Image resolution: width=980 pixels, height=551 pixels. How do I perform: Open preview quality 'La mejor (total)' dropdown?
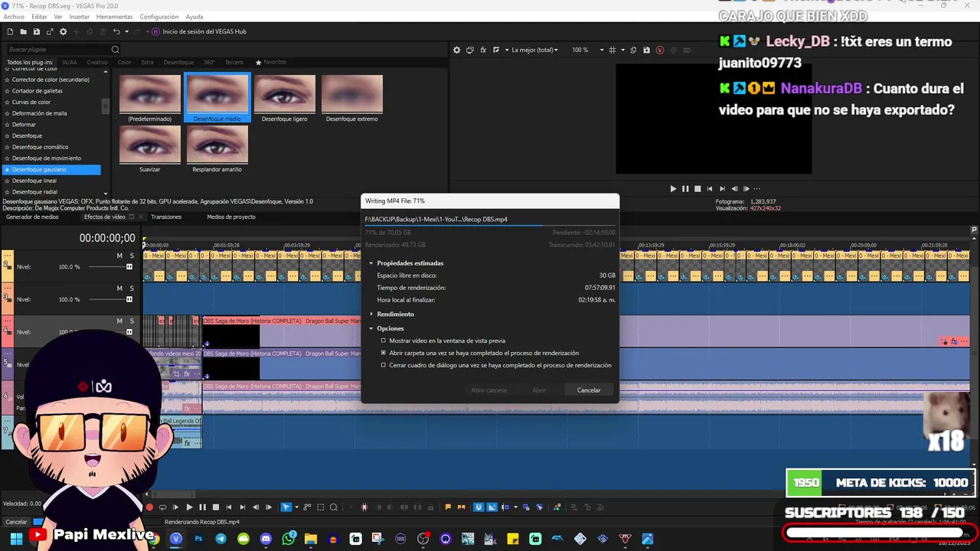tap(534, 50)
